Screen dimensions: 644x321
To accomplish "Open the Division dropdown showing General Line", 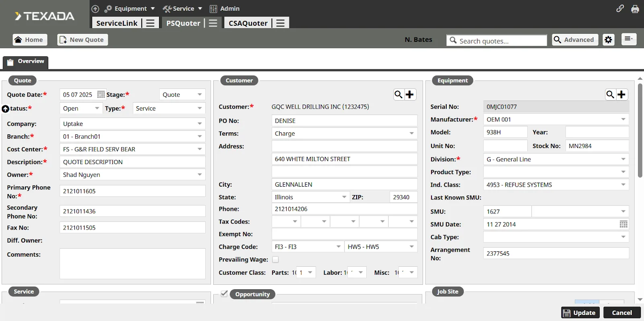I will [x=556, y=159].
